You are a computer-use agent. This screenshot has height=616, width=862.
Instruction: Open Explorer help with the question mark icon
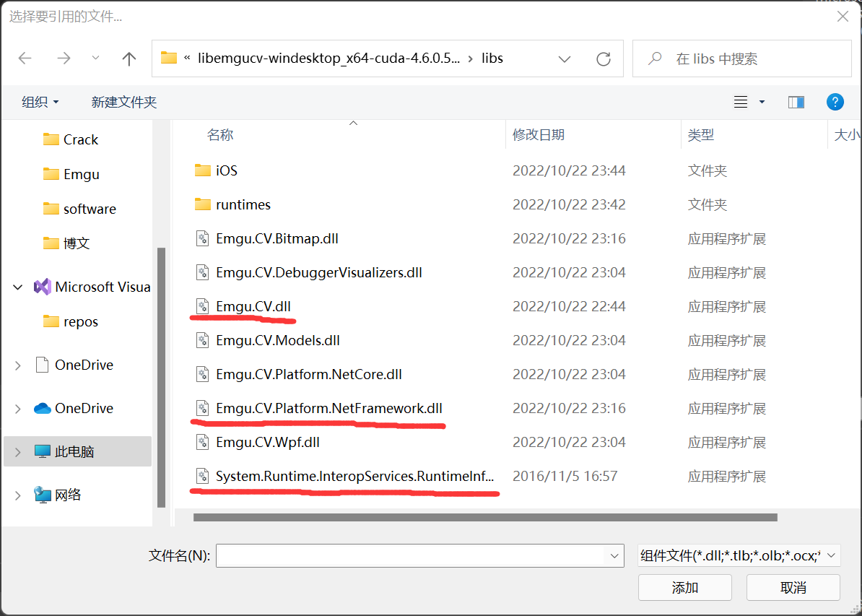tap(835, 101)
